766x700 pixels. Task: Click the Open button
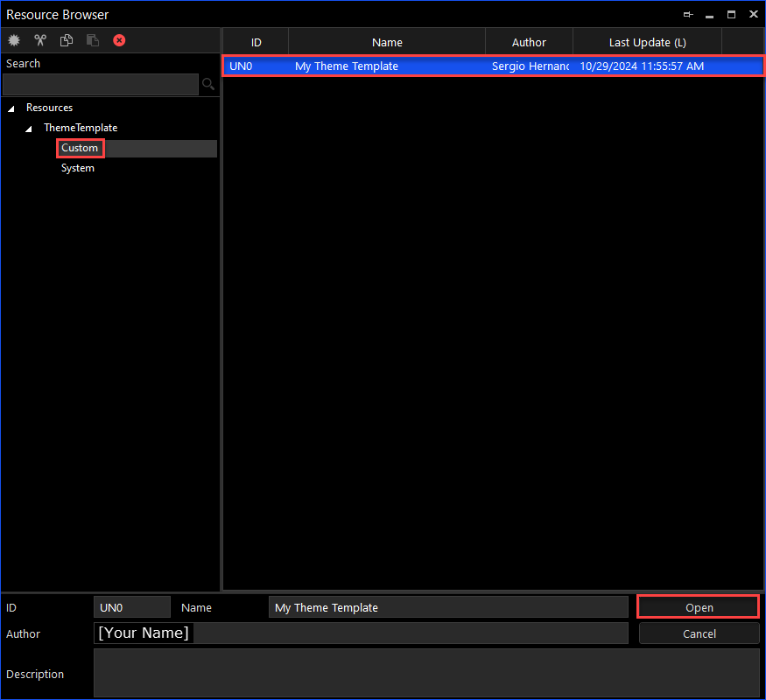[x=699, y=607]
